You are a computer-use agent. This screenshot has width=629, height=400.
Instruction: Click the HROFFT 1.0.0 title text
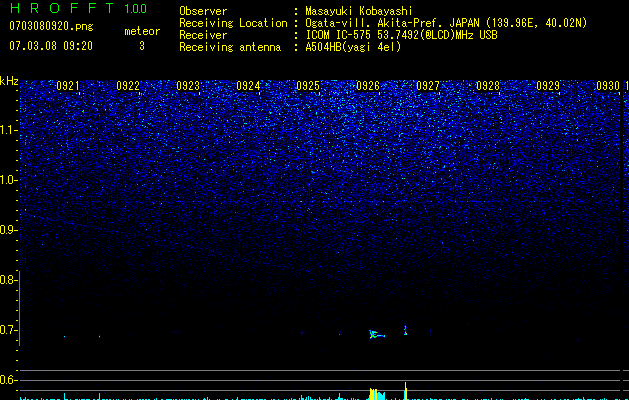(78, 8)
